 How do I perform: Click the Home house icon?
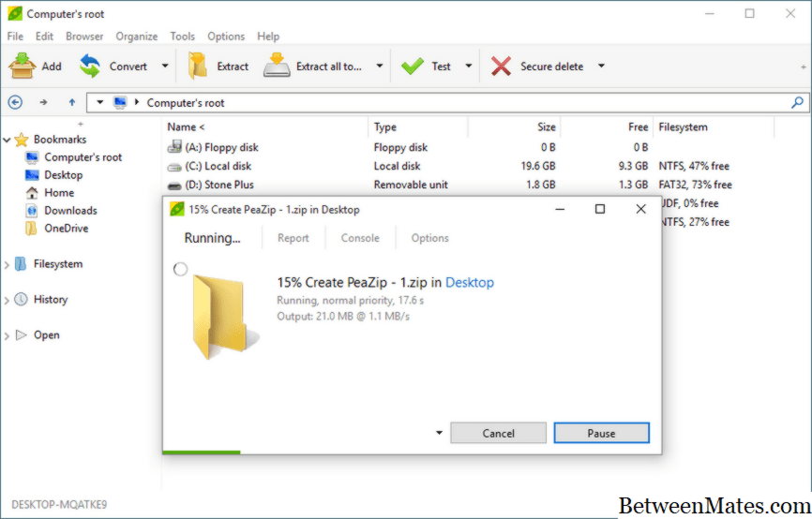[x=32, y=193]
